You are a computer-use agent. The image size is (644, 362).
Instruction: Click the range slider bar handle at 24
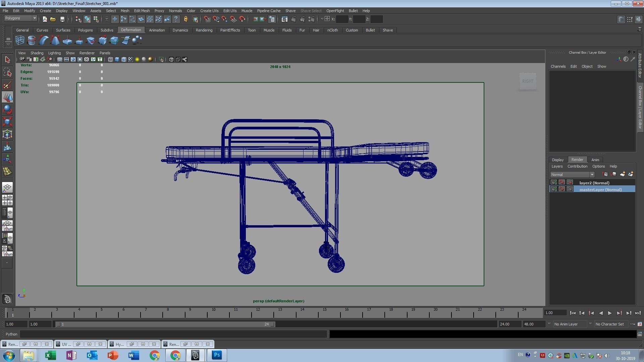[272, 324]
